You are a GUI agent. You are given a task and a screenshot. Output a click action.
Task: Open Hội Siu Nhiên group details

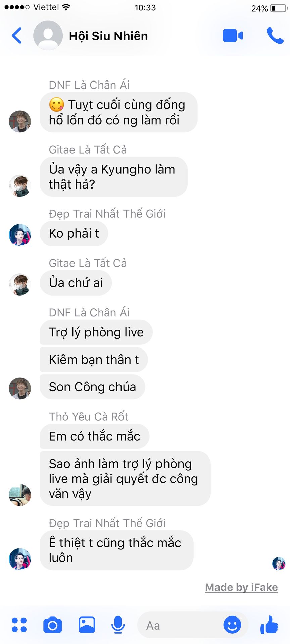(108, 36)
